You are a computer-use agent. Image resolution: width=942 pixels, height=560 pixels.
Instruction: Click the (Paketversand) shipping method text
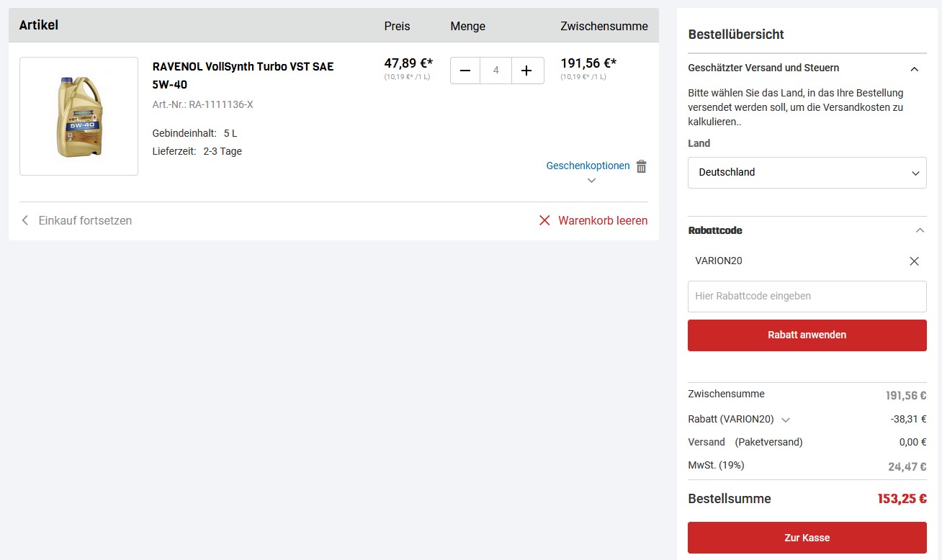click(x=768, y=442)
